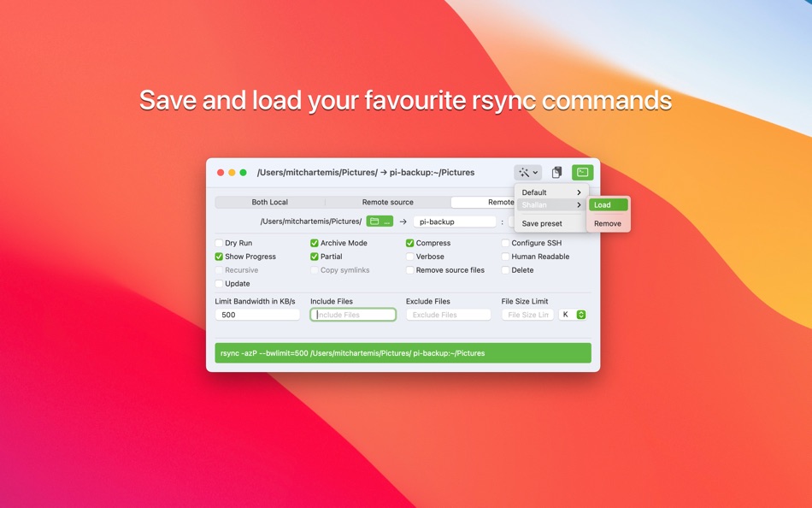This screenshot has width=812, height=508.
Task: Enable Verbose output checkbox
Action: pos(409,256)
